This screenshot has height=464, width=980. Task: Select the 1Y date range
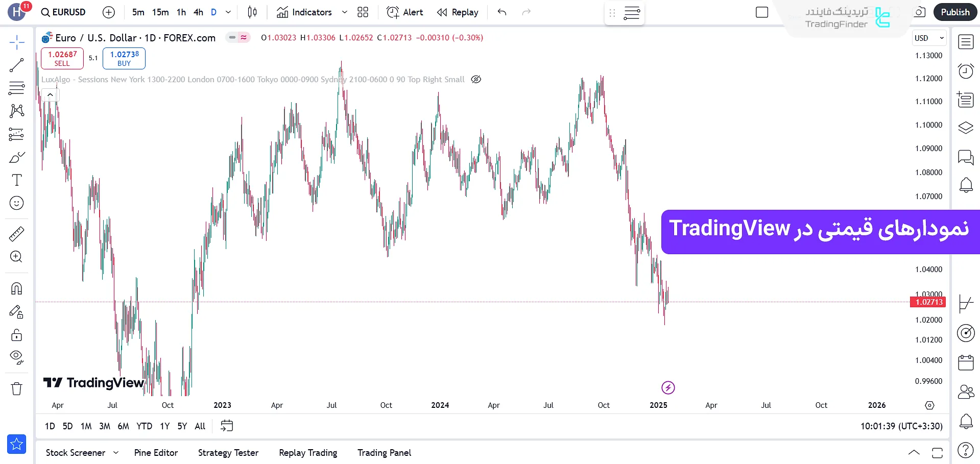point(164,426)
